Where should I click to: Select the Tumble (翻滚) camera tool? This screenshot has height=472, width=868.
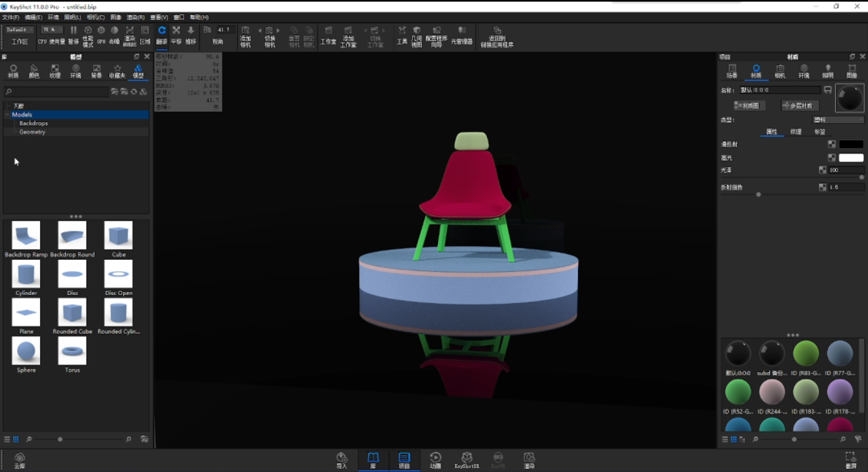[x=162, y=35]
